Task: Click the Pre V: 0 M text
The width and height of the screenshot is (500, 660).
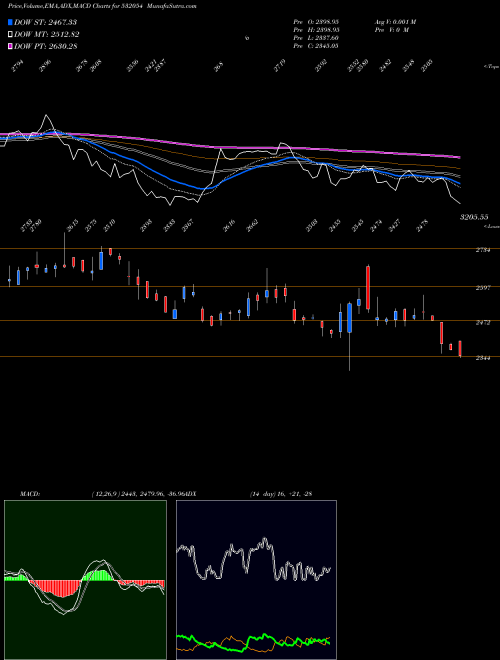Action: point(392,30)
